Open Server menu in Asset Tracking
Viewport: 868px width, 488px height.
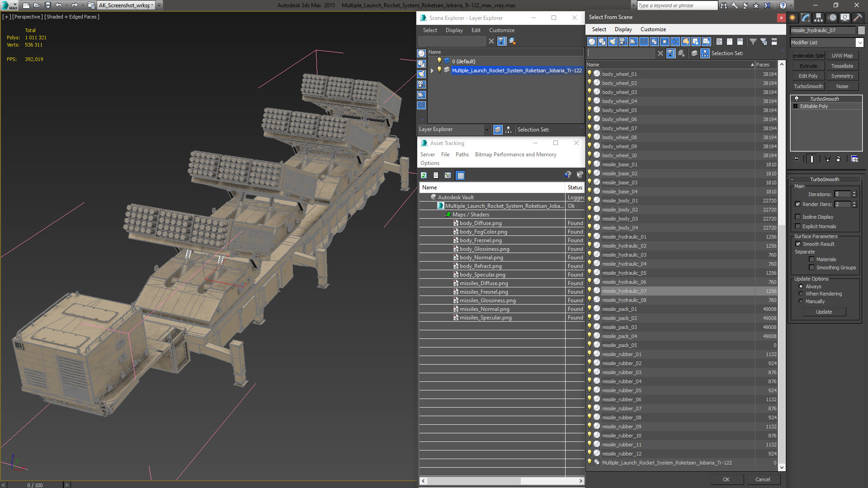pos(427,155)
